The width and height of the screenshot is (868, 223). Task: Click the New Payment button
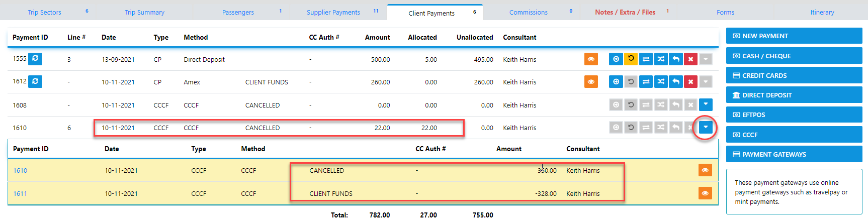click(794, 36)
